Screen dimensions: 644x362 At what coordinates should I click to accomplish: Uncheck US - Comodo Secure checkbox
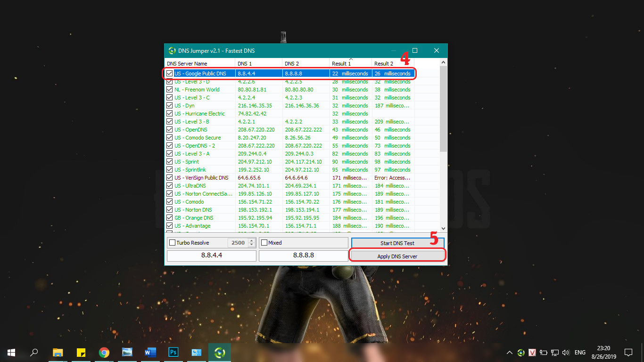coord(170,138)
